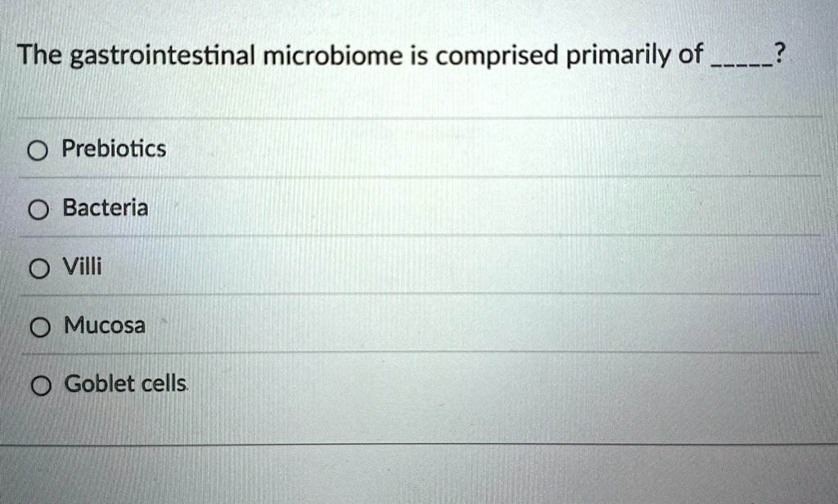
Task: Click the 'Goblet cells' answer label text
Action: click(126, 384)
